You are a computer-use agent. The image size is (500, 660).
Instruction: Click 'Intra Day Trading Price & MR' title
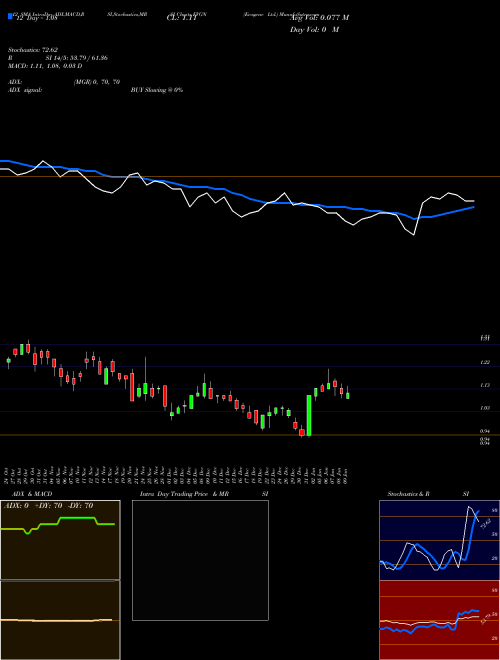click(184, 494)
